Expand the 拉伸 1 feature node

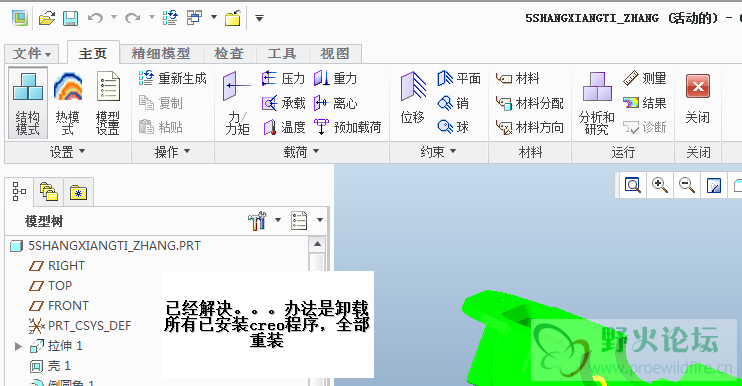(18, 346)
